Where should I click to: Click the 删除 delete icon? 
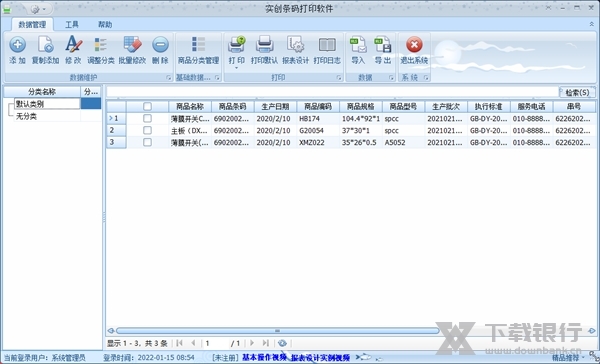point(160,45)
